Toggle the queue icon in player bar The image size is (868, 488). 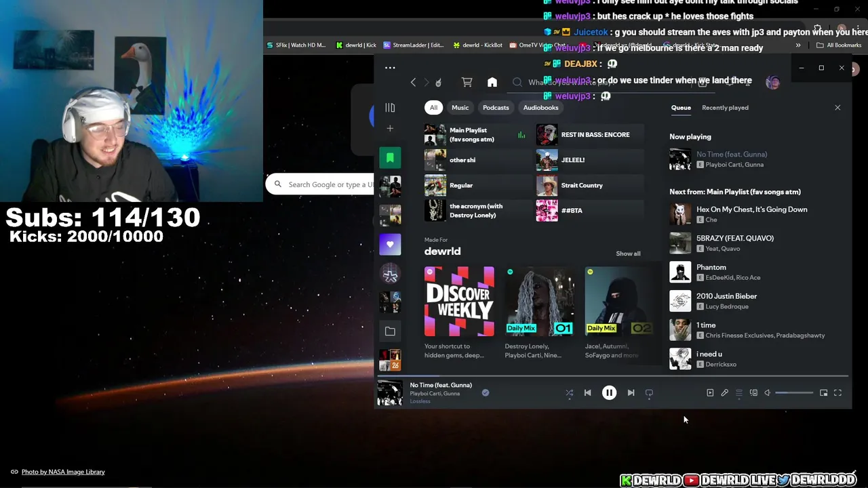pyautogui.click(x=739, y=392)
